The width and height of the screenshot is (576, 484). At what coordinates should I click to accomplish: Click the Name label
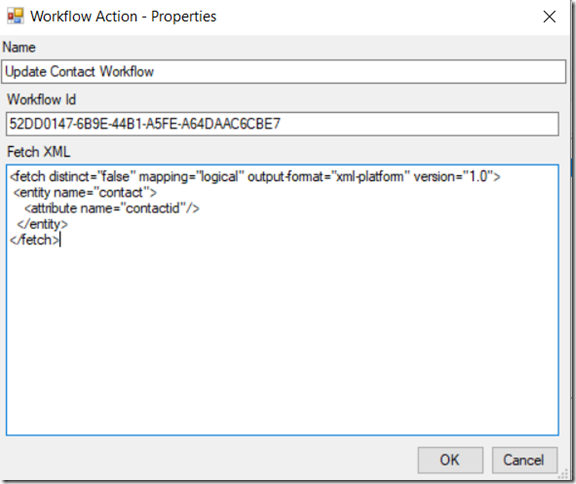click(19, 47)
